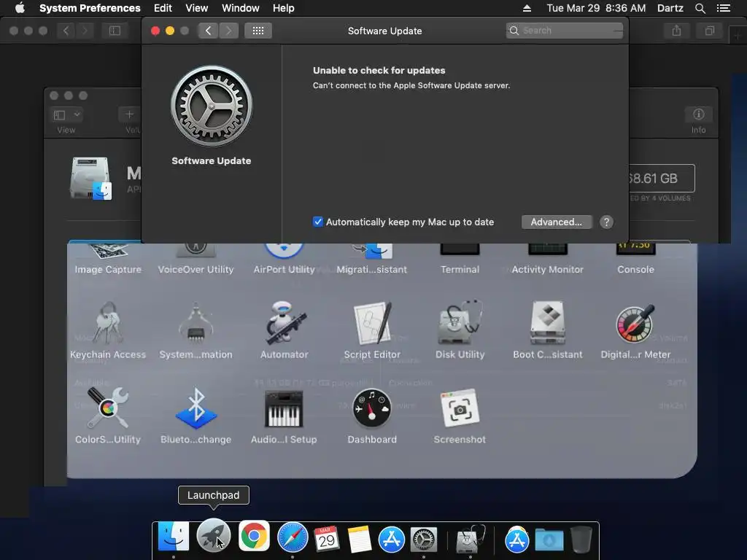This screenshot has height=560, width=747.
Task: Click Info button in Disk Utility window
Action: [698, 114]
